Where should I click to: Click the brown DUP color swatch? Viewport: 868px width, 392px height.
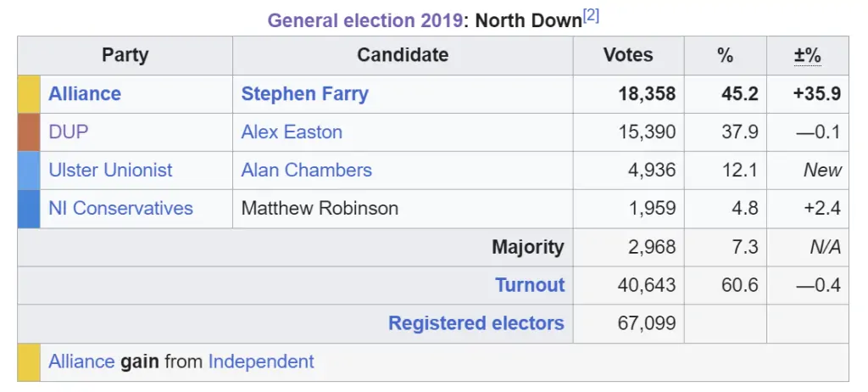click(29, 132)
